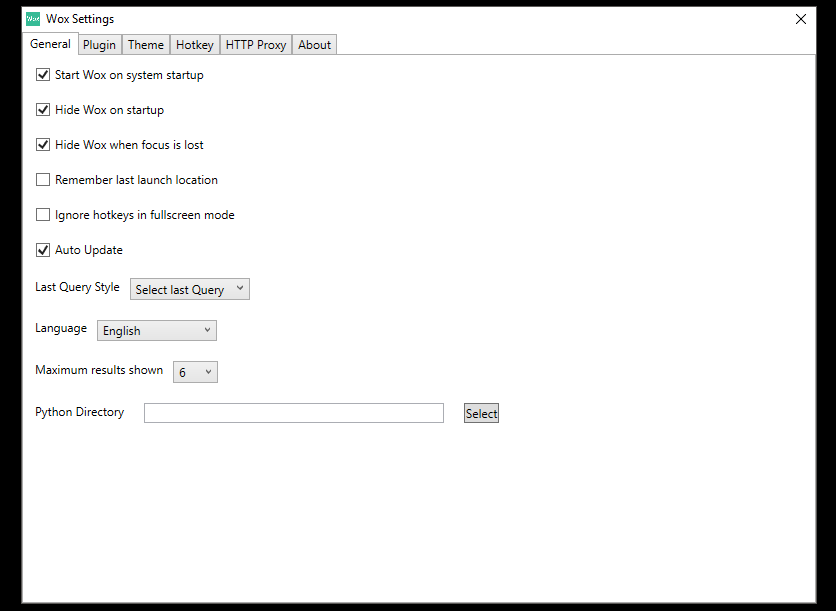
Task: Click the Language label
Action: 61,328
